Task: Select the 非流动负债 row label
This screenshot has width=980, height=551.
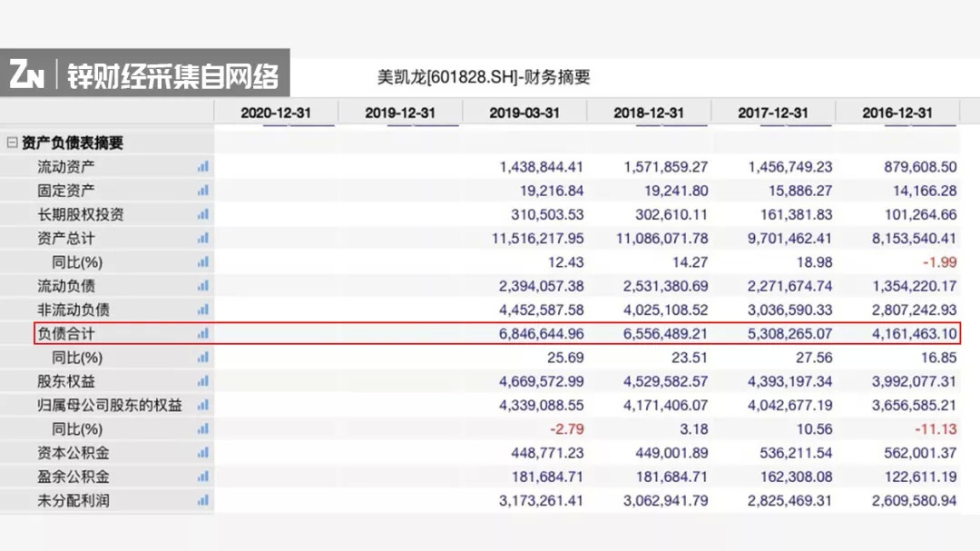Action: (x=73, y=310)
